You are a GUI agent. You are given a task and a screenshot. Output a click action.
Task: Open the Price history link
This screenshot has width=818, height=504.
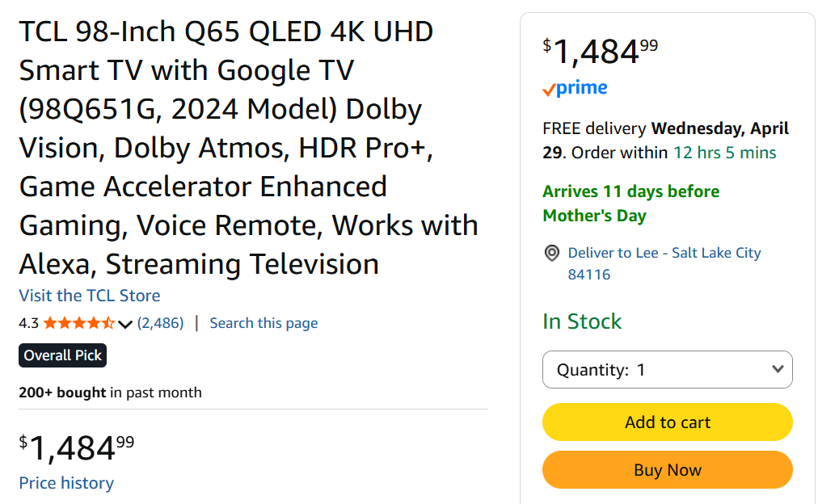click(66, 483)
